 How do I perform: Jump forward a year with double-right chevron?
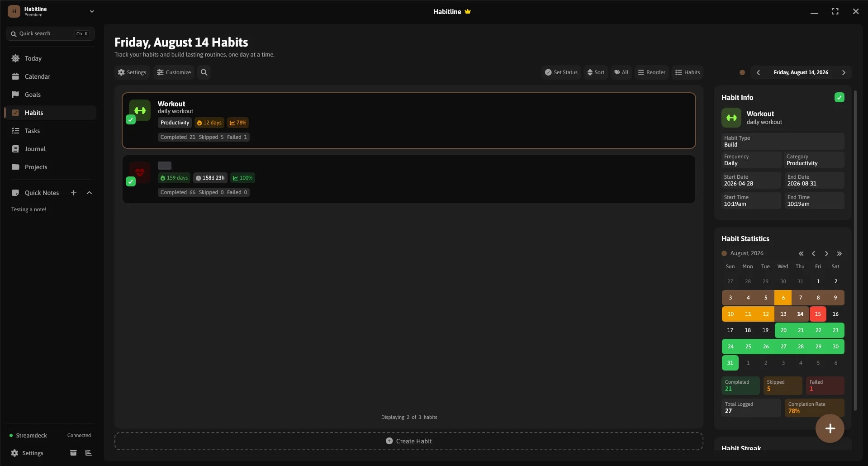click(x=840, y=254)
